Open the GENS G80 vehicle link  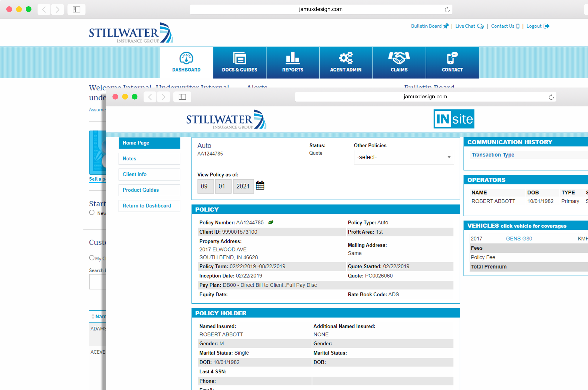pos(519,239)
